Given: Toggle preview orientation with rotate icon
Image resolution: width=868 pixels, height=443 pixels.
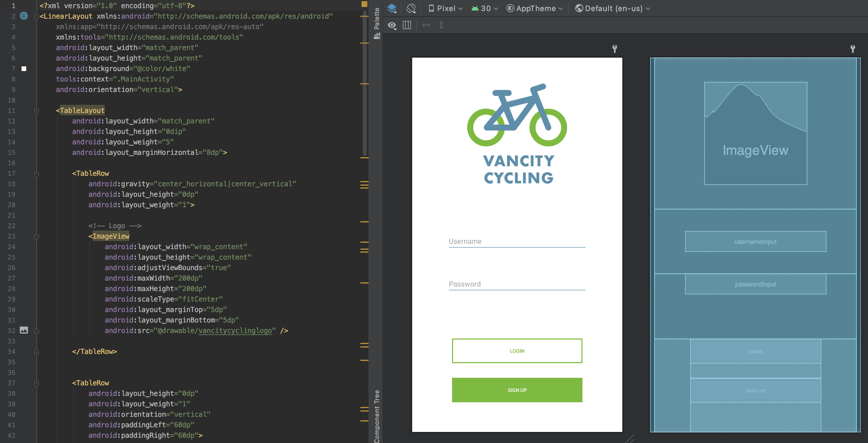Looking at the screenshot, I should coord(411,8).
